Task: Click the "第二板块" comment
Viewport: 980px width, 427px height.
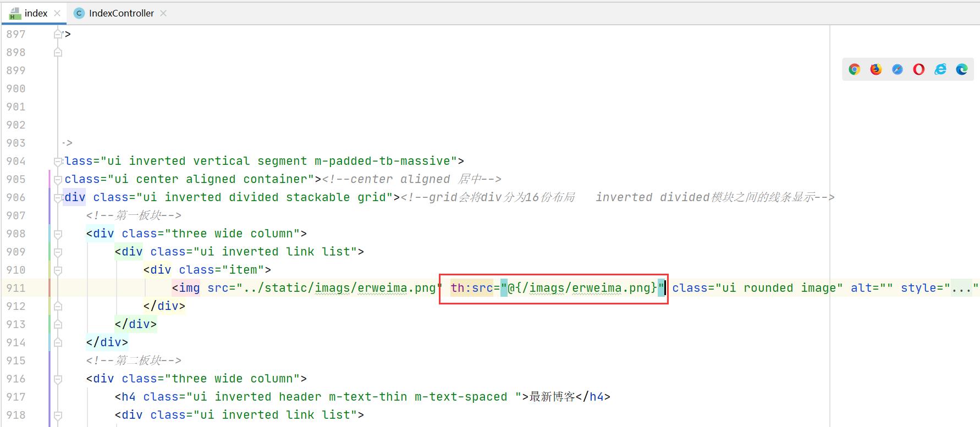Action: click(133, 361)
